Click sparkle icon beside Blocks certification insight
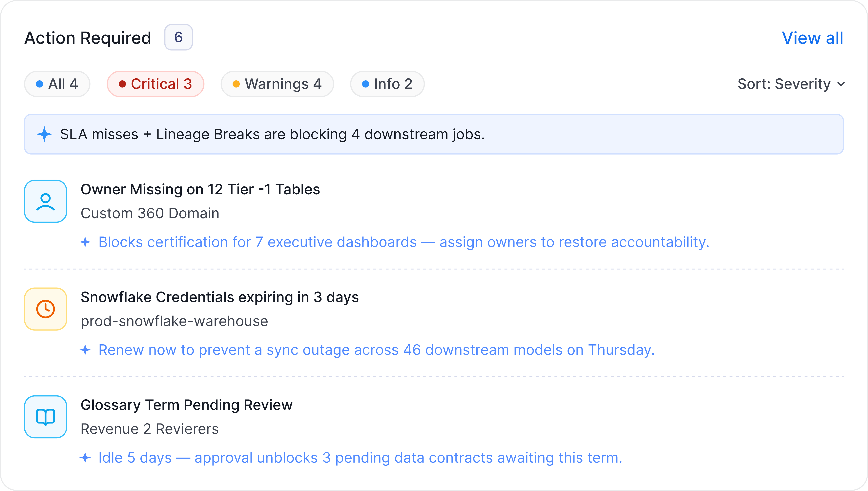Viewport: 868px width, 491px height. 85,242
